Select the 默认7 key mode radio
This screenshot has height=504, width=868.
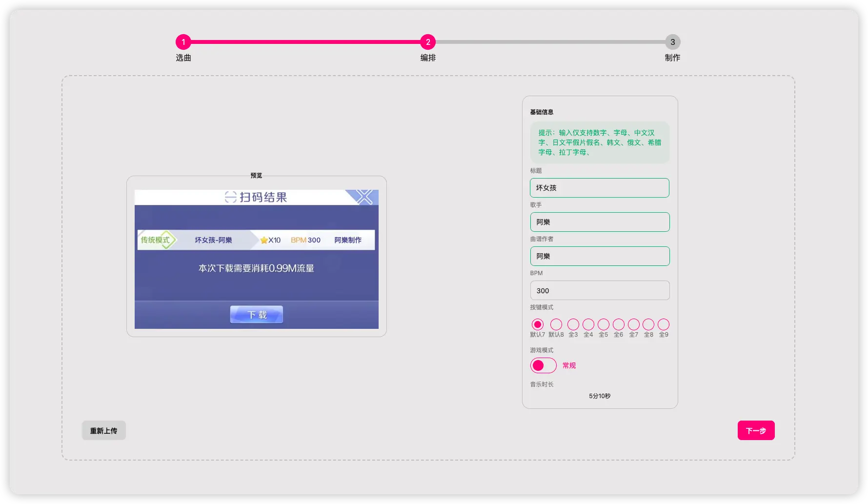pyautogui.click(x=538, y=324)
